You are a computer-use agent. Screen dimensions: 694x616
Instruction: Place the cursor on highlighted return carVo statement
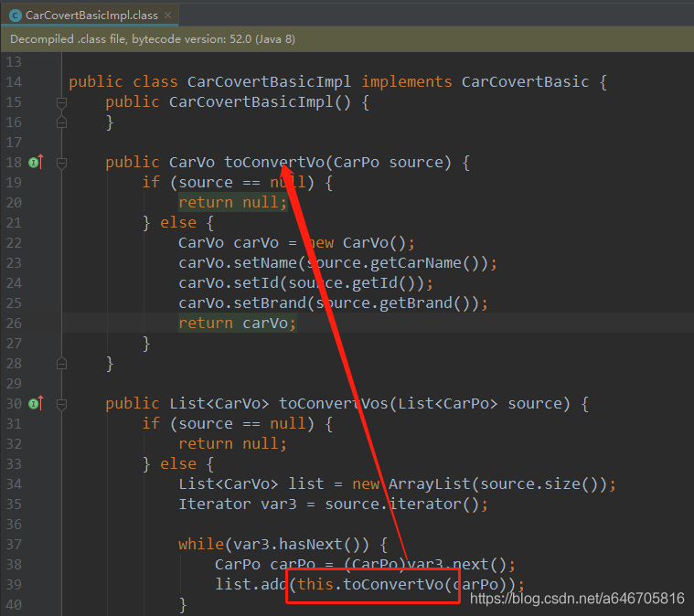point(238,324)
